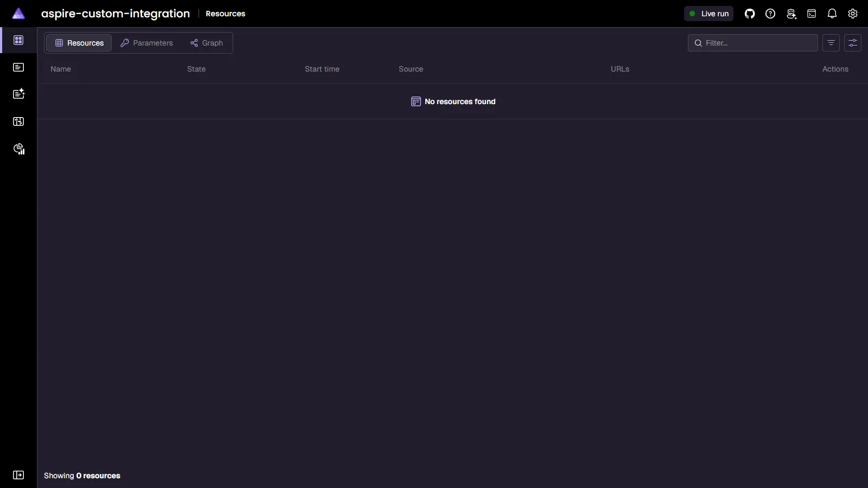Click the Source column header
Viewport: 868px width, 488px height.
click(411, 69)
